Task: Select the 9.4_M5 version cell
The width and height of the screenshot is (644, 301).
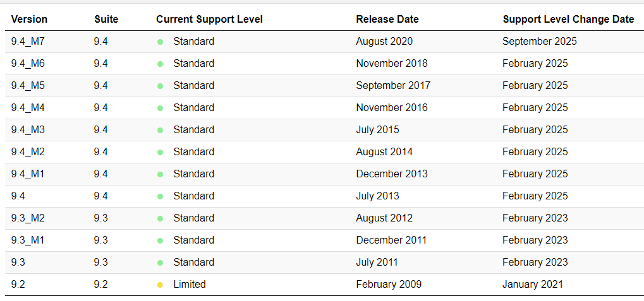Action: point(28,85)
